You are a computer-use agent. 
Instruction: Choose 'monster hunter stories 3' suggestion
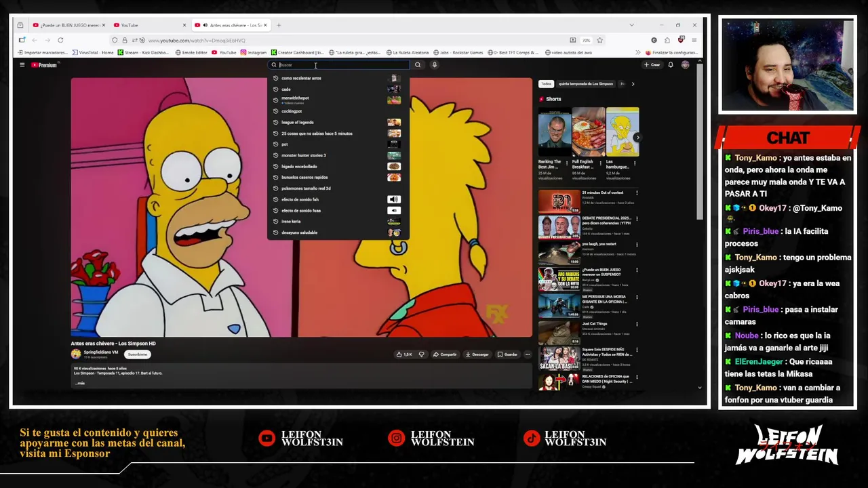(338, 155)
